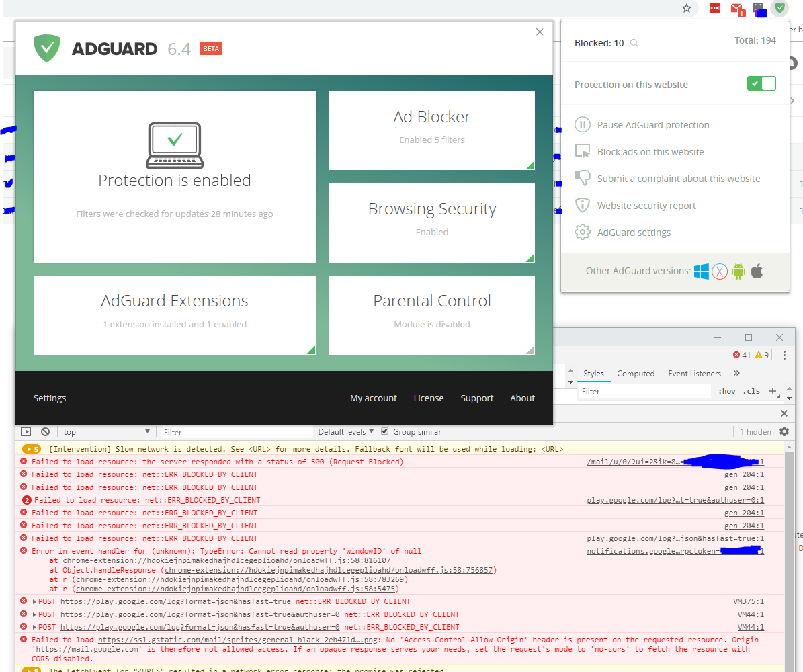This screenshot has height=672, width=803.
Task: Click the AdGuard Extensions module
Action: tap(174, 314)
